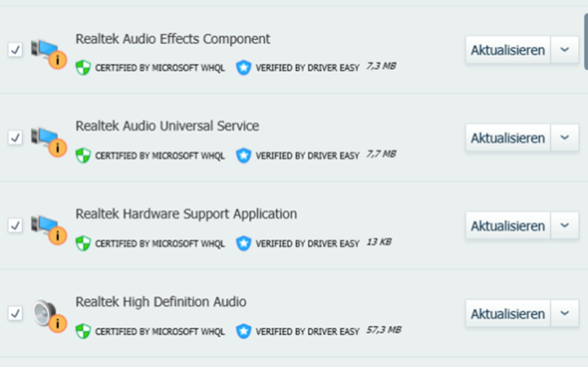Open dropdown arrow for High Definition Audio update
Screen dimensions: 588x367
pyautogui.click(x=565, y=313)
